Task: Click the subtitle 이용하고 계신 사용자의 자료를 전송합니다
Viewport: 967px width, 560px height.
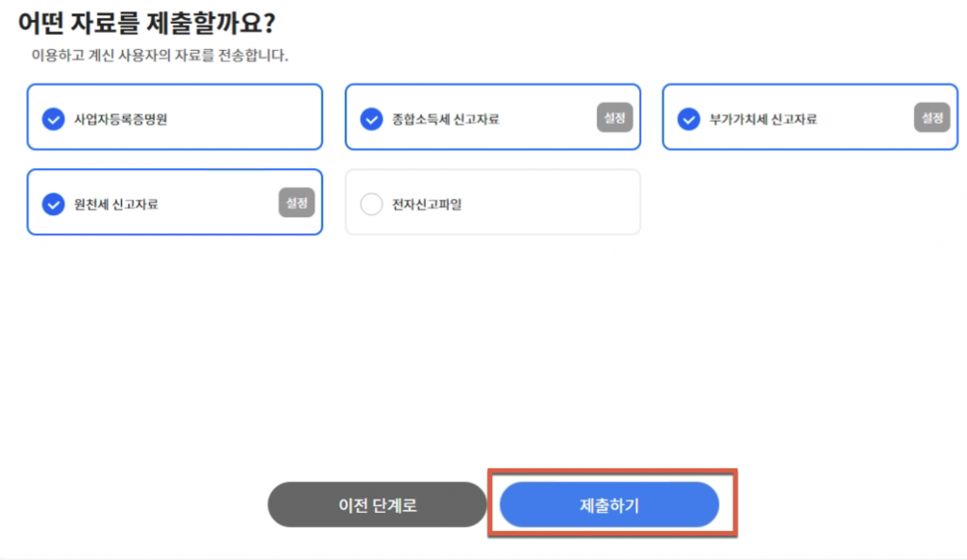Action: click(x=160, y=56)
